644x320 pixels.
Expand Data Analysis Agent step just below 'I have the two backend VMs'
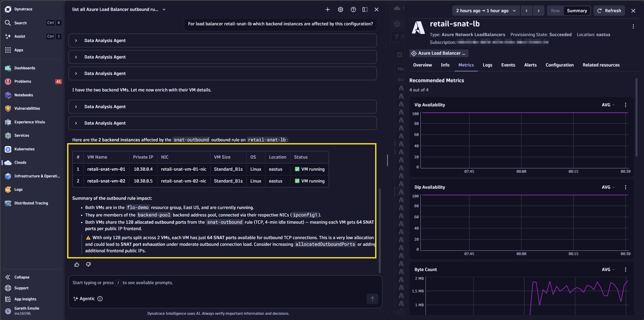click(223, 107)
